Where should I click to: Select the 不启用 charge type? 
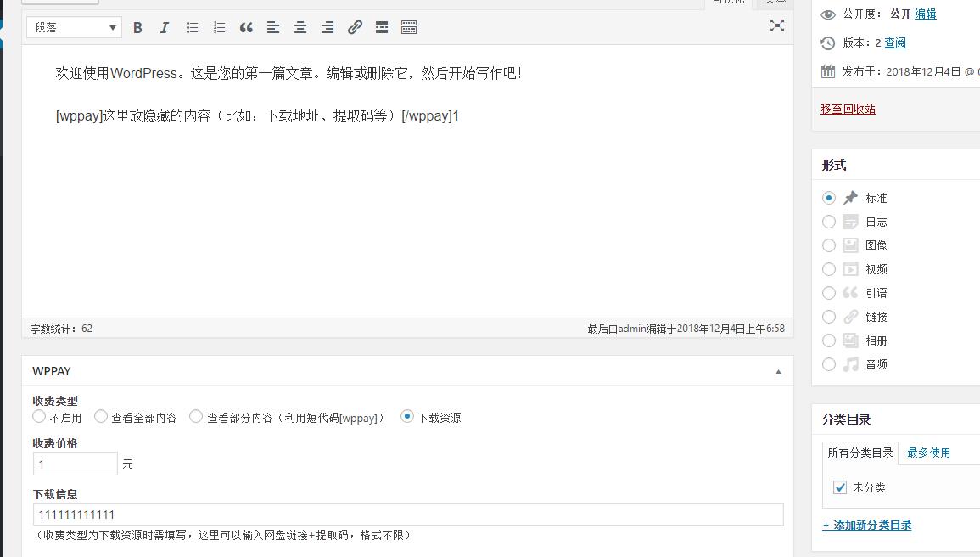39,416
